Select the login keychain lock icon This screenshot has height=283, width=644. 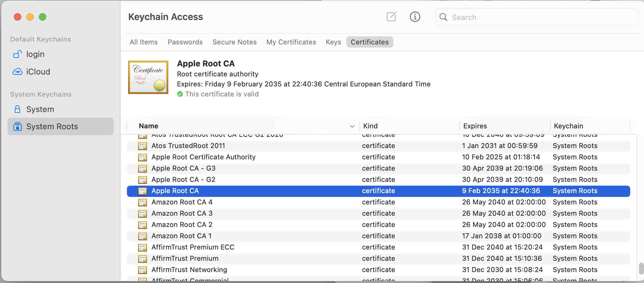tap(18, 54)
